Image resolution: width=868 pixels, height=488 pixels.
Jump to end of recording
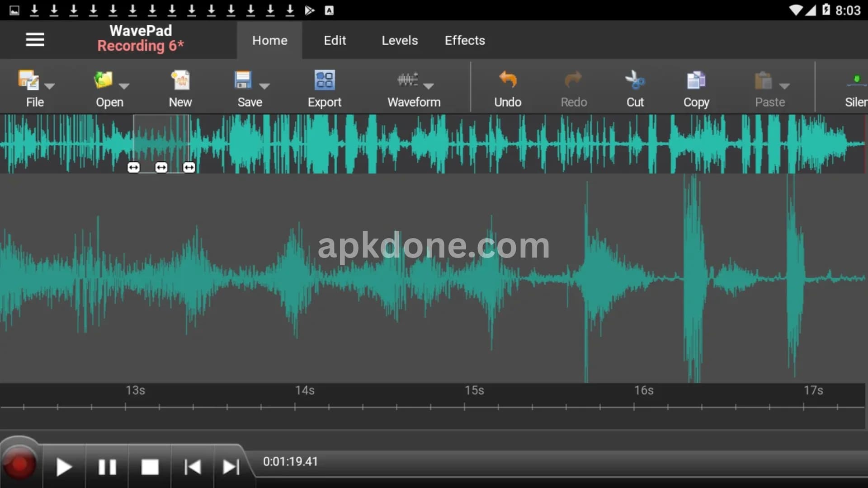pos(231,467)
